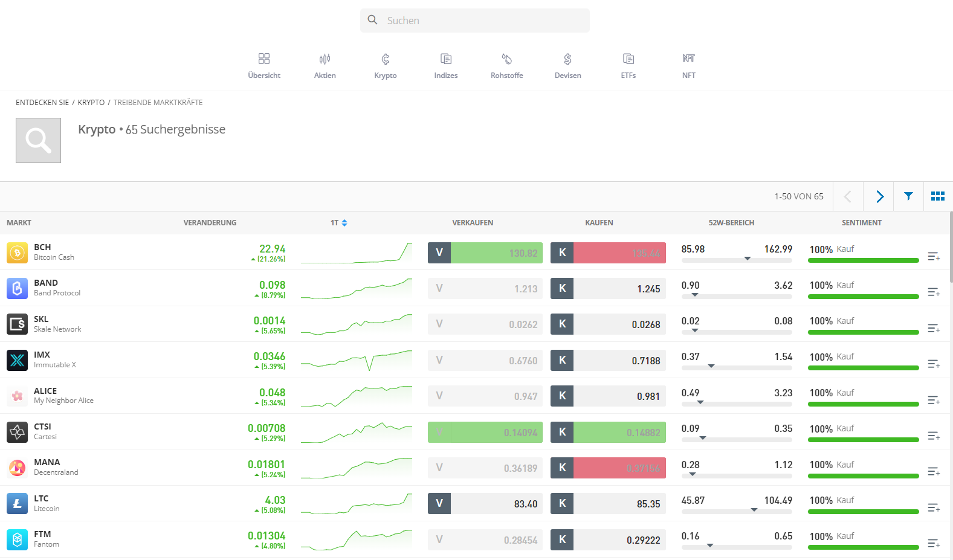Open Skale Network coin icon
953x560 pixels.
pos(18,324)
